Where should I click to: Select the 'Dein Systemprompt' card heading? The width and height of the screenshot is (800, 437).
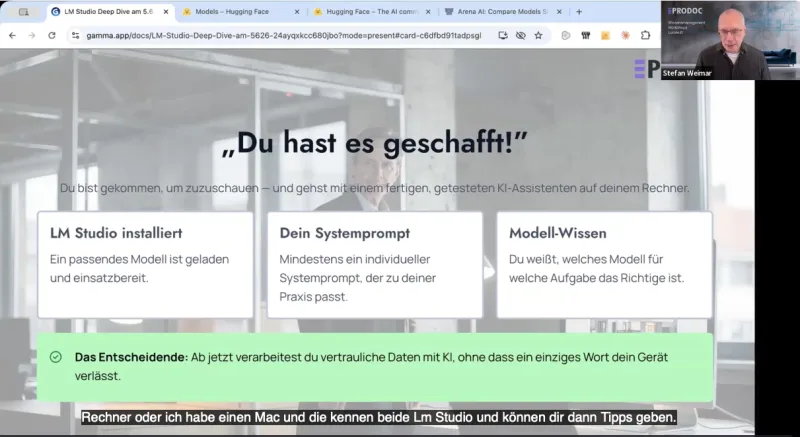(x=344, y=233)
